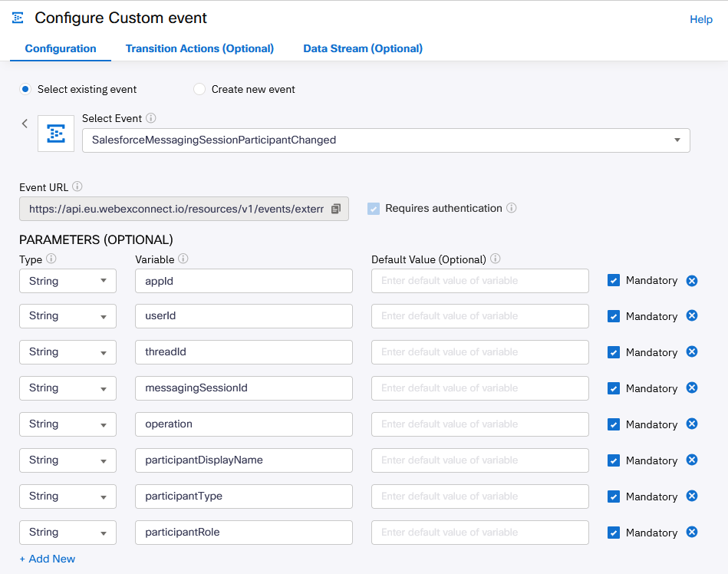Viewport: 728px width, 574px height.
Task: Switch to the Transition Actions tab
Action: click(199, 48)
